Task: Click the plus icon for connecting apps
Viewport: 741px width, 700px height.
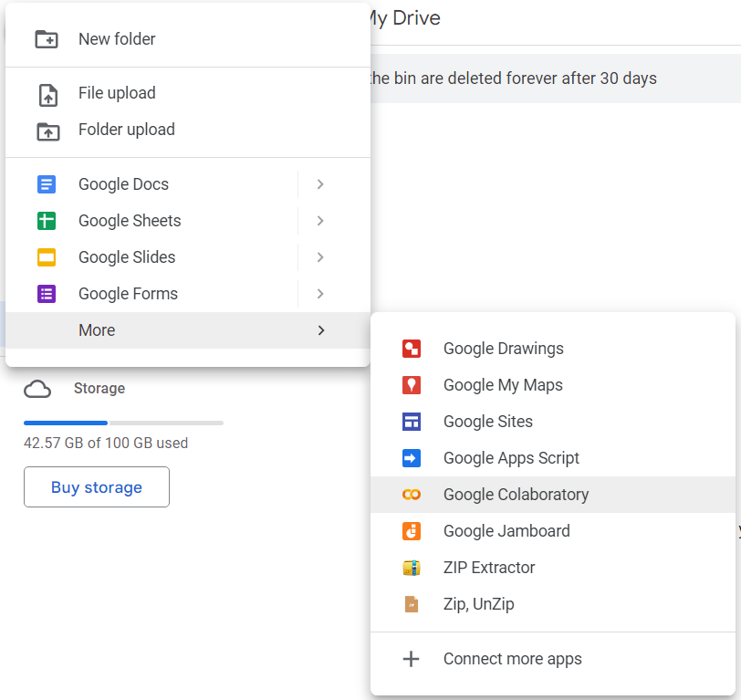Action: click(412, 659)
